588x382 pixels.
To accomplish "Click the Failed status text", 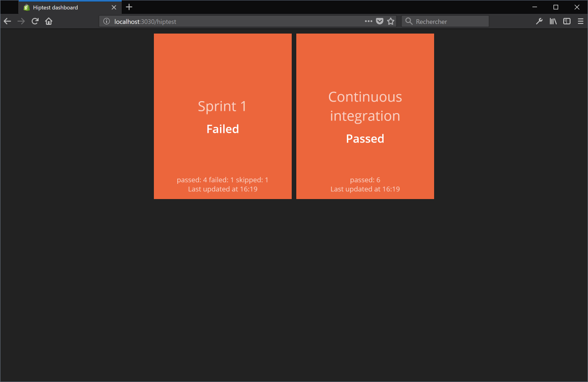I will point(223,129).
